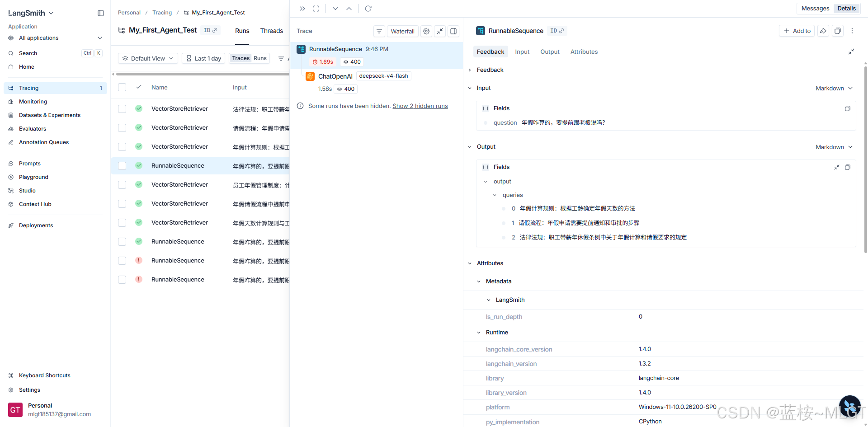The image size is (868, 427).
Task: Switch the run list toggle to Runs
Action: [260, 58]
